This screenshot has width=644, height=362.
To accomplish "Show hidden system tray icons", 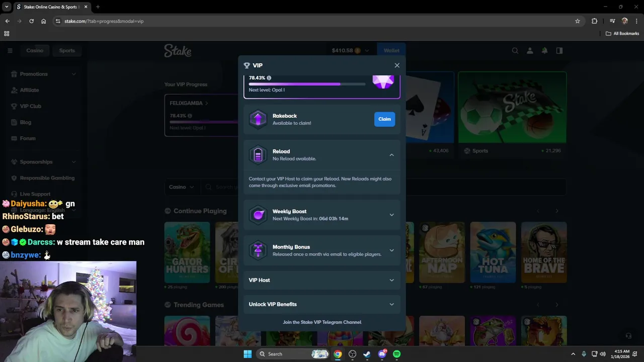I will [573, 354].
